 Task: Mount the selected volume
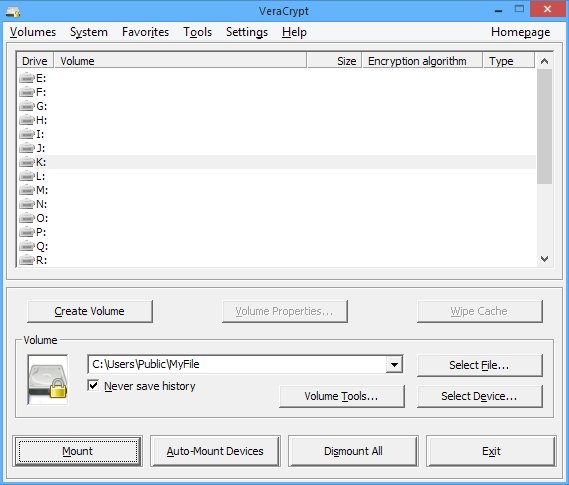click(x=78, y=451)
